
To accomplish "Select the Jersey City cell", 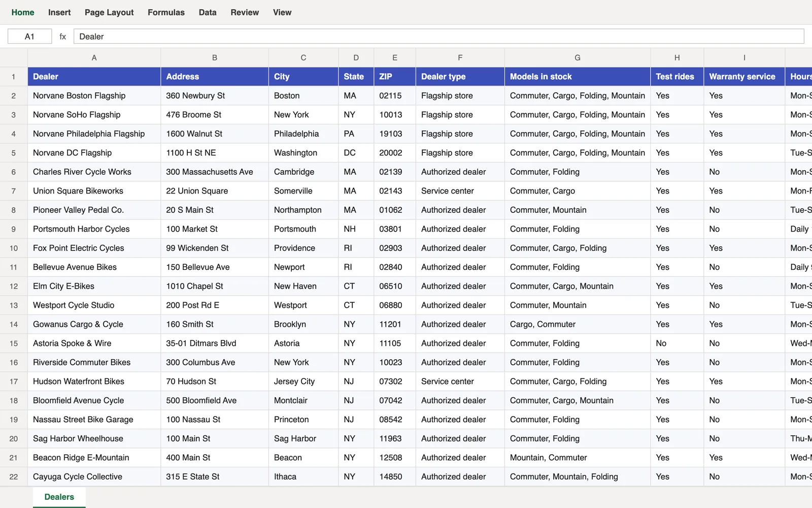I will 303,382.
